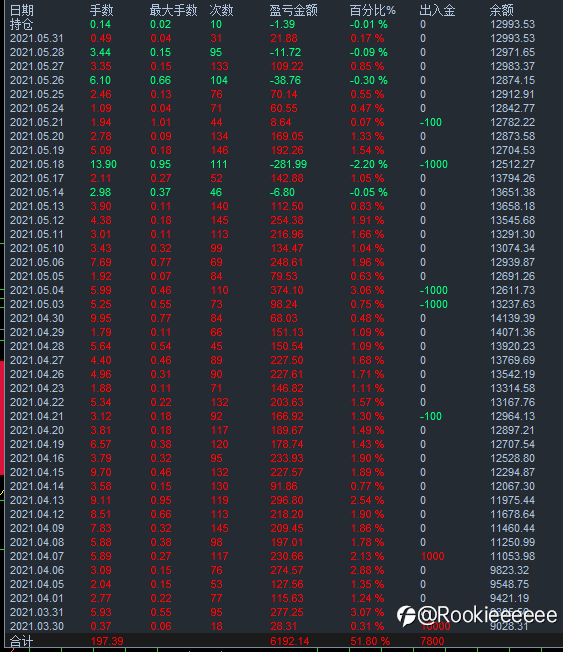The width and height of the screenshot is (563, 652).
Task: Select the 持仓 row label
Action: pos(21,25)
